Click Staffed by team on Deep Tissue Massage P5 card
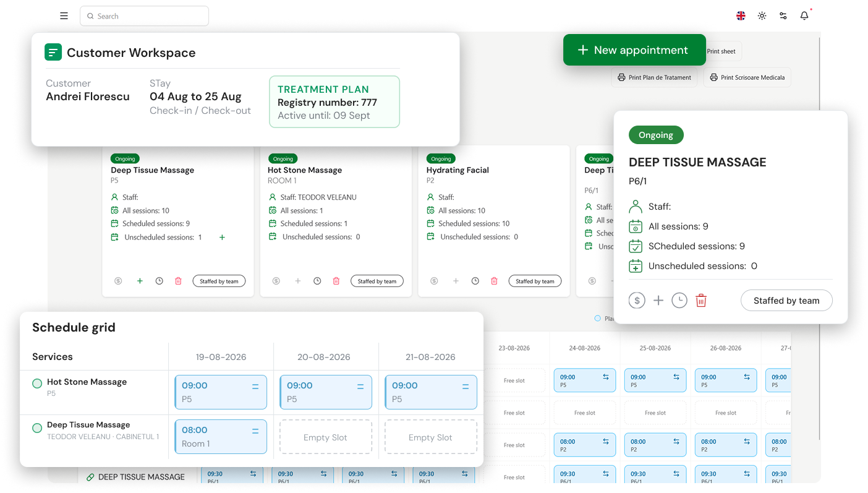 point(219,281)
